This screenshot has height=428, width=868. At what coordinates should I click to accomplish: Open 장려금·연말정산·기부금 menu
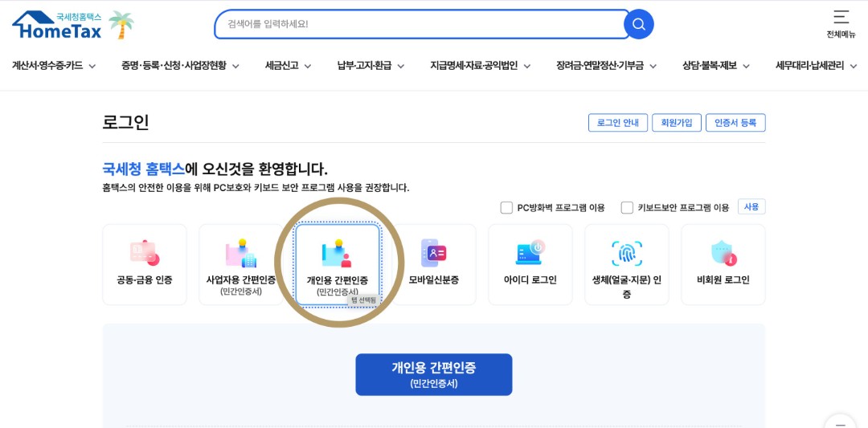tap(606, 66)
